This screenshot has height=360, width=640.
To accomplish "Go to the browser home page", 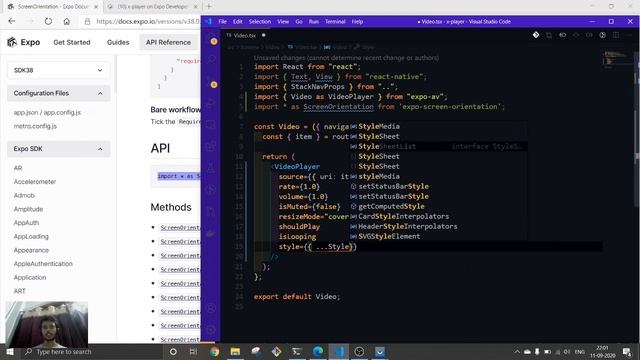I will 67,21.
